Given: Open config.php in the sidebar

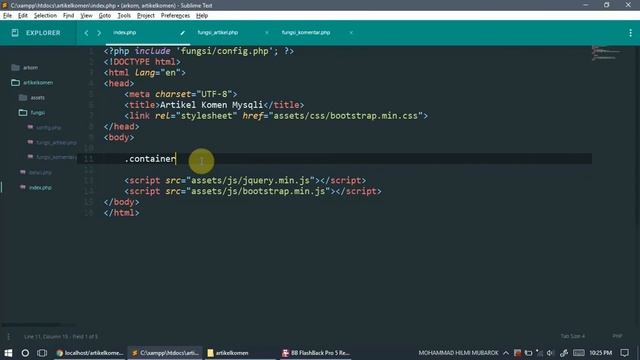Looking at the screenshot, I should pyautogui.click(x=48, y=128).
